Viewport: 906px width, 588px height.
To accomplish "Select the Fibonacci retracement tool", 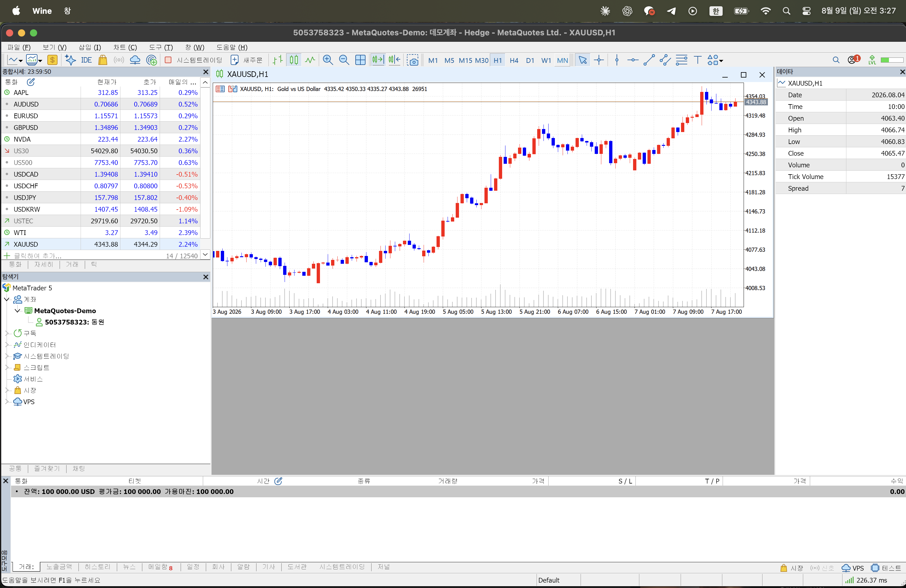I will click(681, 60).
